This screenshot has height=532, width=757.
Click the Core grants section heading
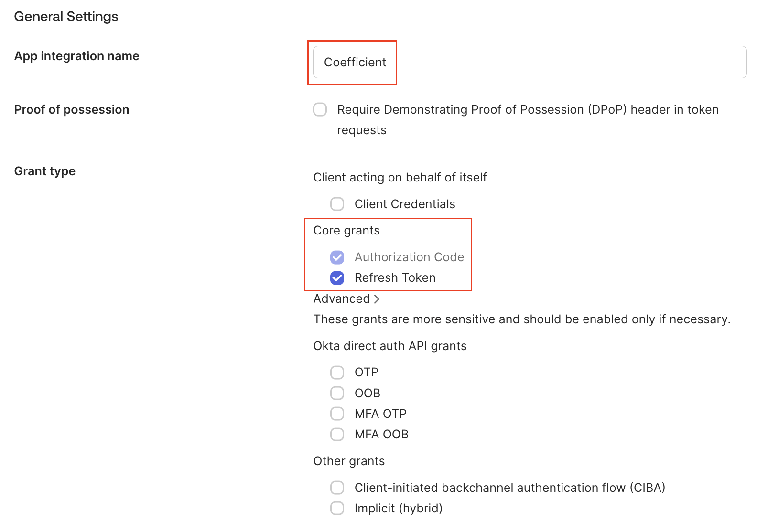[x=346, y=230]
